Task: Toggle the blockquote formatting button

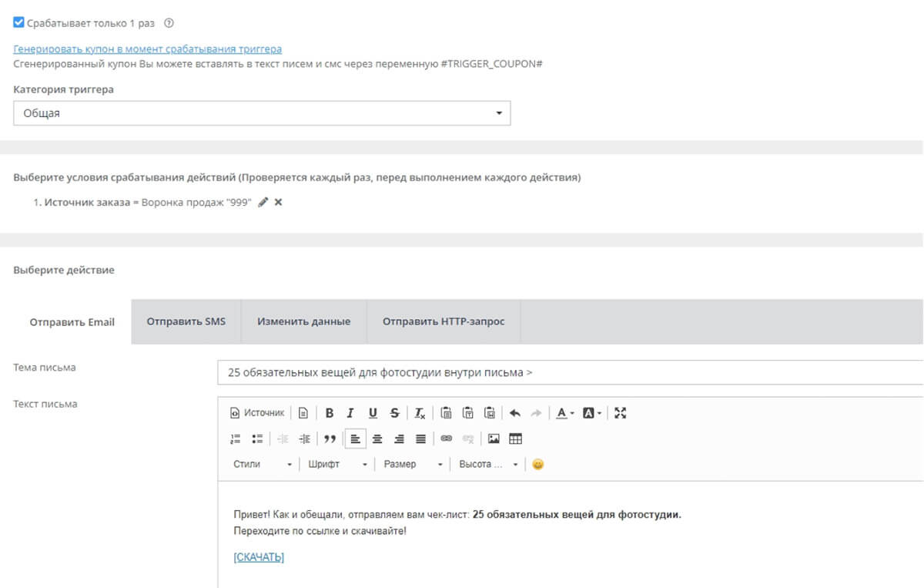Action: (x=330, y=438)
